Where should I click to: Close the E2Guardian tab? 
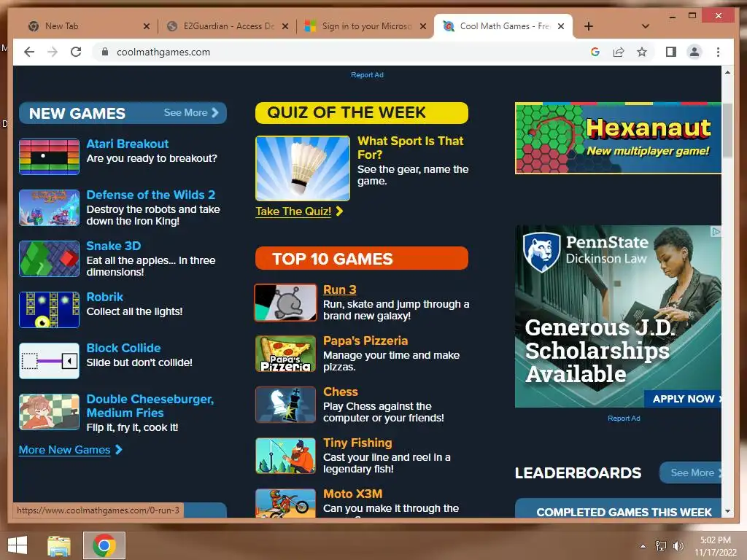(285, 27)
